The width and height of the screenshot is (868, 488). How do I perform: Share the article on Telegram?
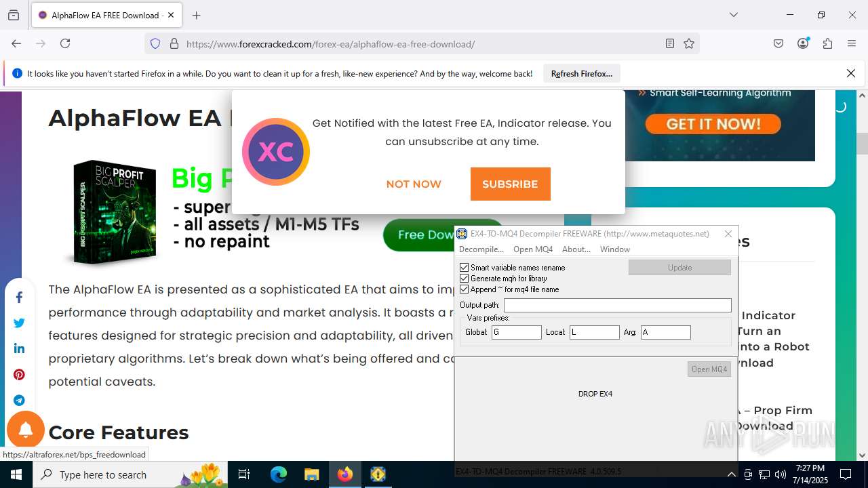pyautogui.click(x=19, y=400)
